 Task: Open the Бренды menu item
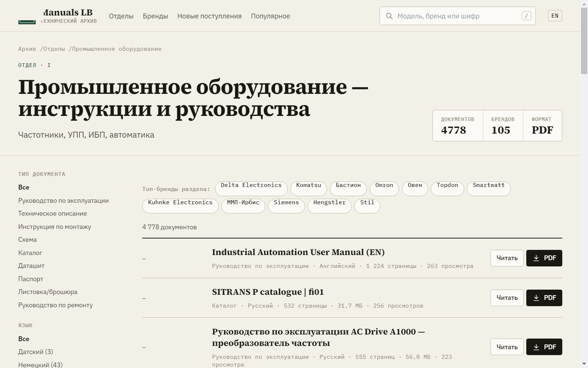(x=155, y=16)
